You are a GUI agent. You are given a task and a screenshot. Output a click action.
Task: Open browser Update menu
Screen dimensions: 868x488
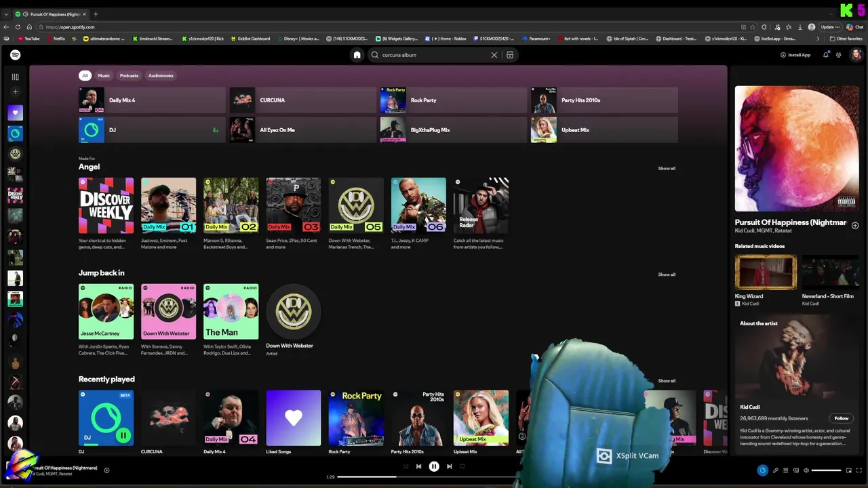click(829, 27)
